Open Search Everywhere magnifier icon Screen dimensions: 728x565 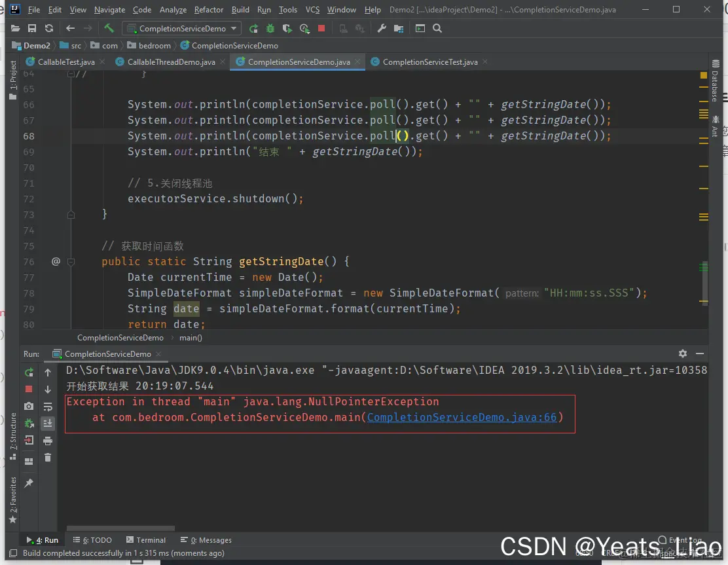(437, 28)
